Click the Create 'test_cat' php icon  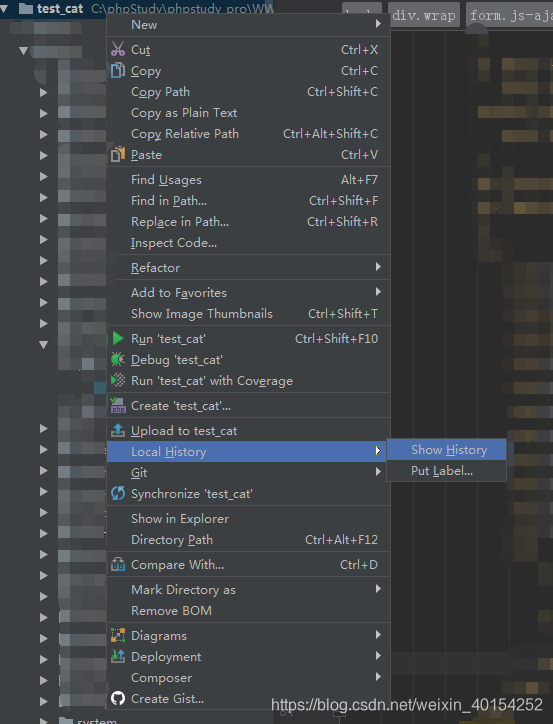coord(118,405)
